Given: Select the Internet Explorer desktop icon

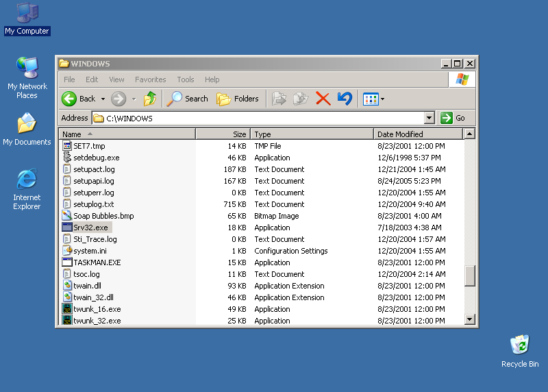Looking at the screenshot, I should 27,189.
